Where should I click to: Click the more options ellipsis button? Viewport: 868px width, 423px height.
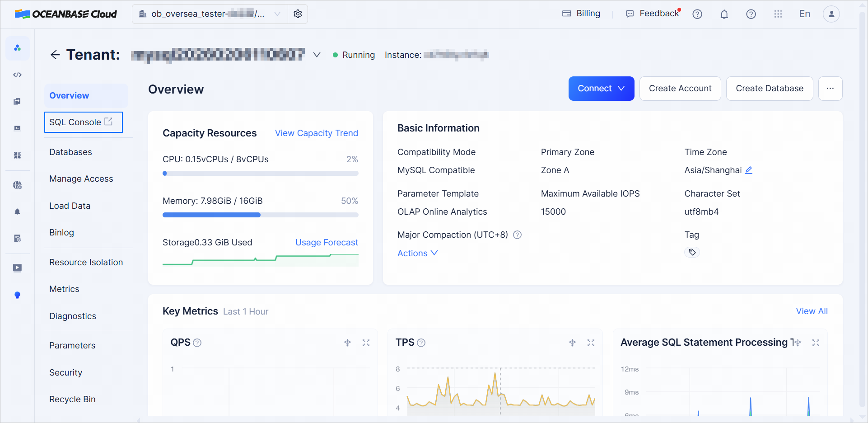coord(830,89)
